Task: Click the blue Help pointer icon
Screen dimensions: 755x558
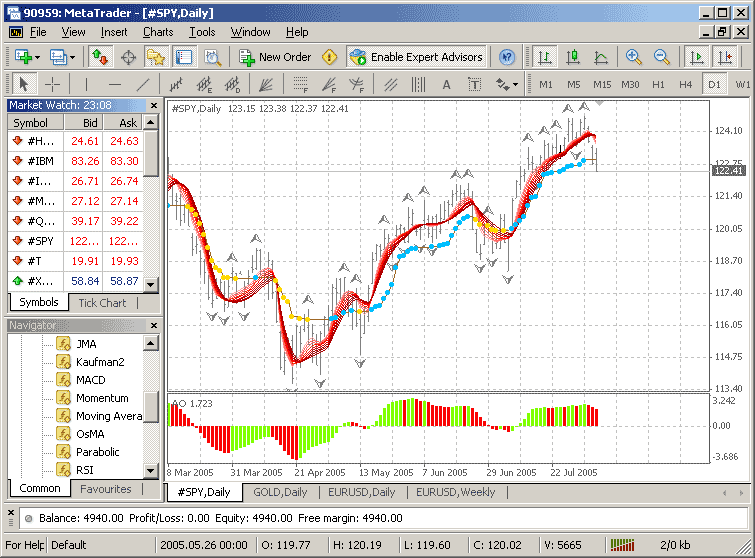Action: tap(507, 57)
